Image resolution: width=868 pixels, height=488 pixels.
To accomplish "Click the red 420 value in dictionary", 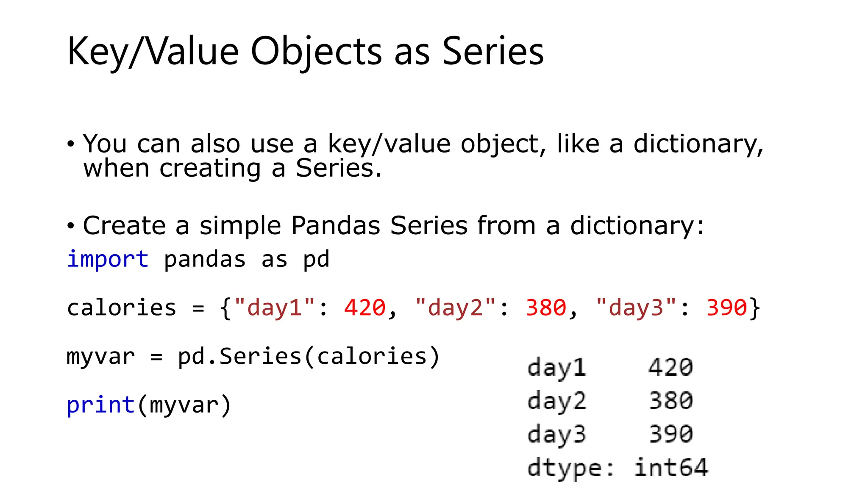I will point(365,308).
